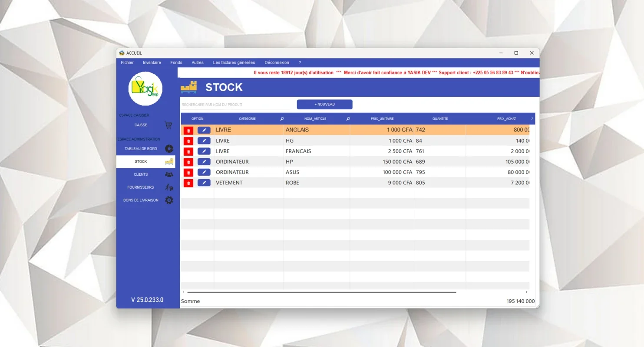
Task: Click the shopping cart icon beside CAISSE
Action: [168, 125]
